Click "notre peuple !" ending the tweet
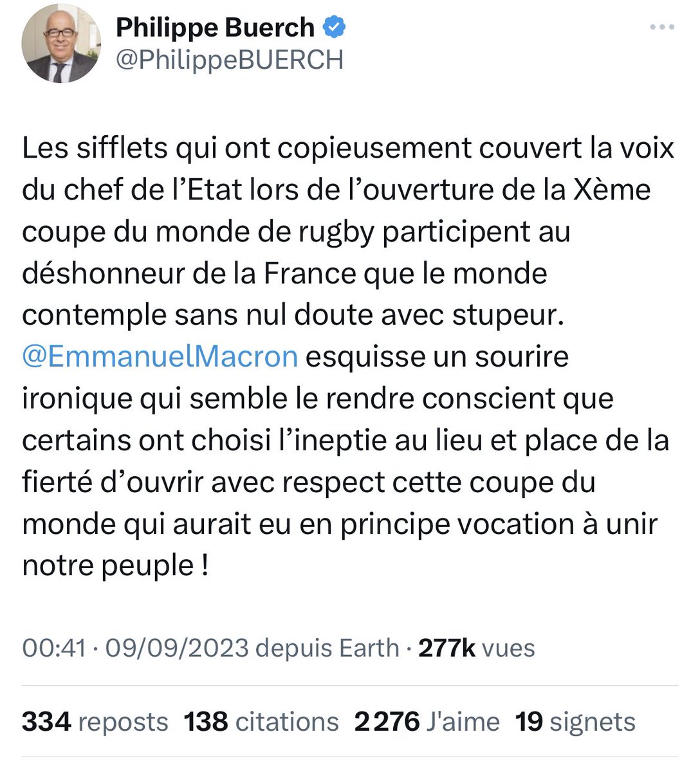Viewport: 700px width, 772px height. pos(115,566)
